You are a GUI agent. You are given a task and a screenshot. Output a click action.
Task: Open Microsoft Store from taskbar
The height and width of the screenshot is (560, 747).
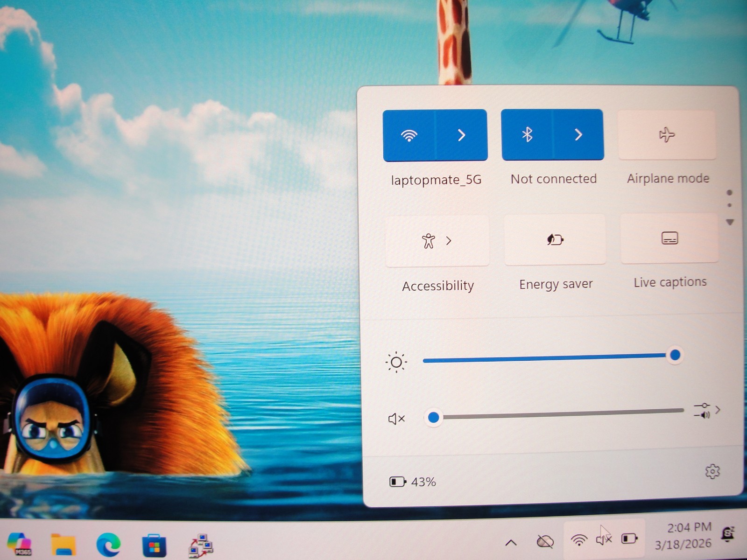pyautogui.click(x=154, y=545)
